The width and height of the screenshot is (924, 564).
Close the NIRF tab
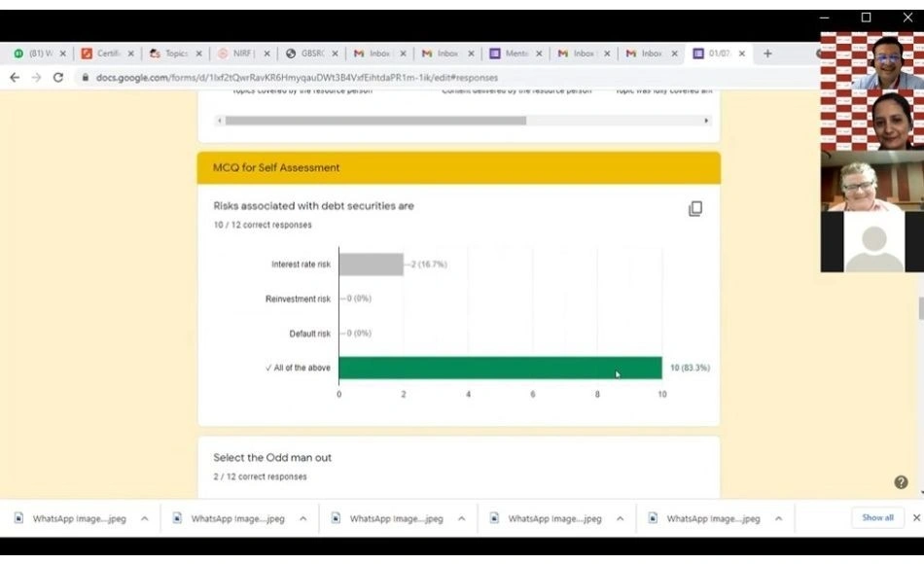(x=267, y=53)
